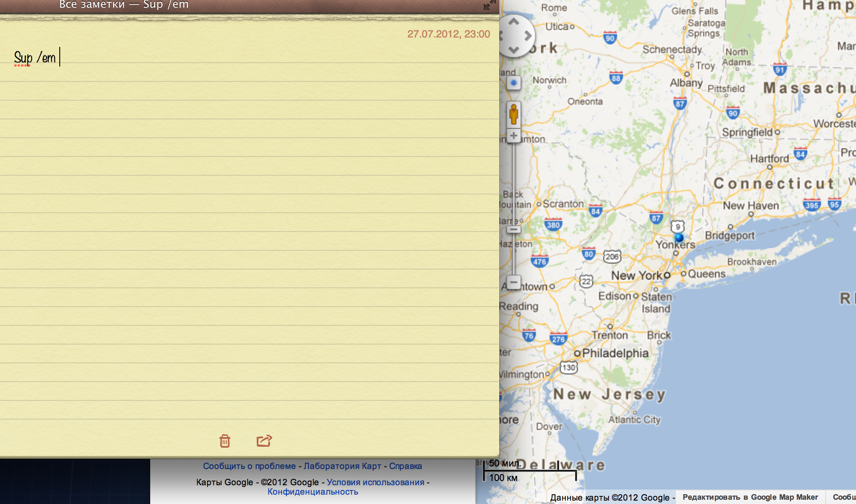Click the Dover city label

[x=549, y=426]
